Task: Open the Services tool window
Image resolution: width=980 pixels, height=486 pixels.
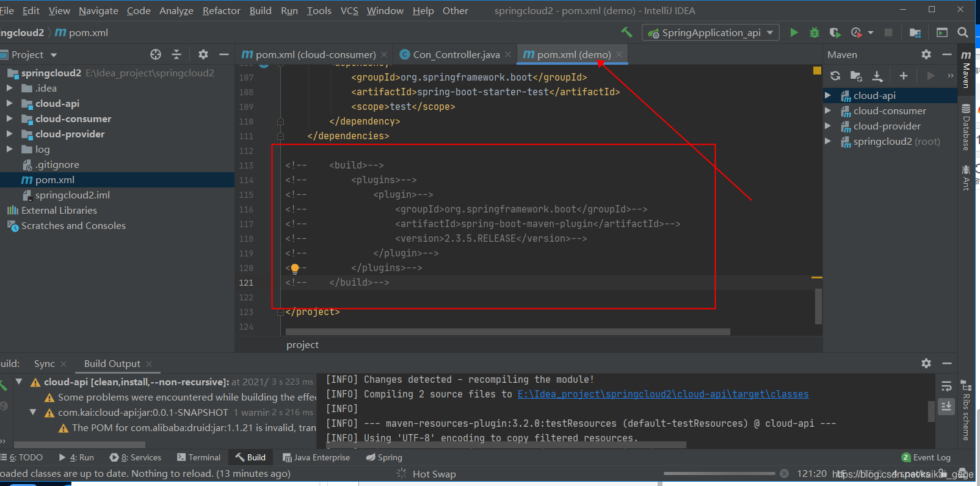Action: (135, 457)
